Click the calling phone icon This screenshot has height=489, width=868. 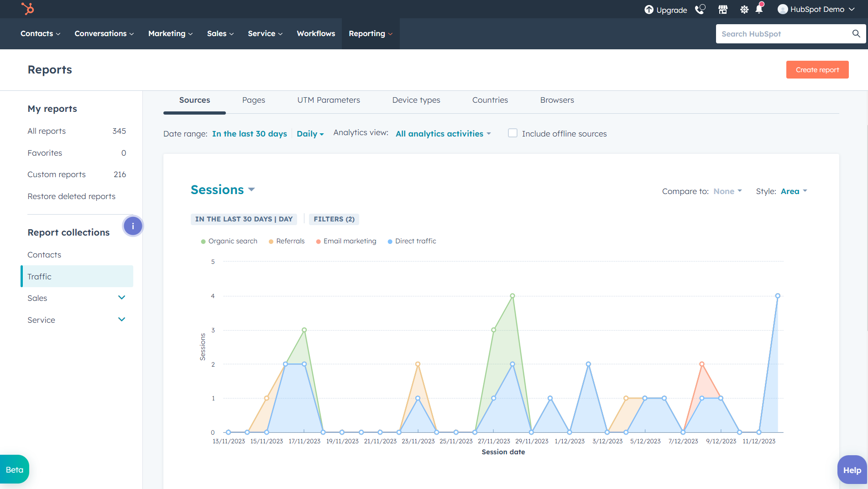(700, 9)
